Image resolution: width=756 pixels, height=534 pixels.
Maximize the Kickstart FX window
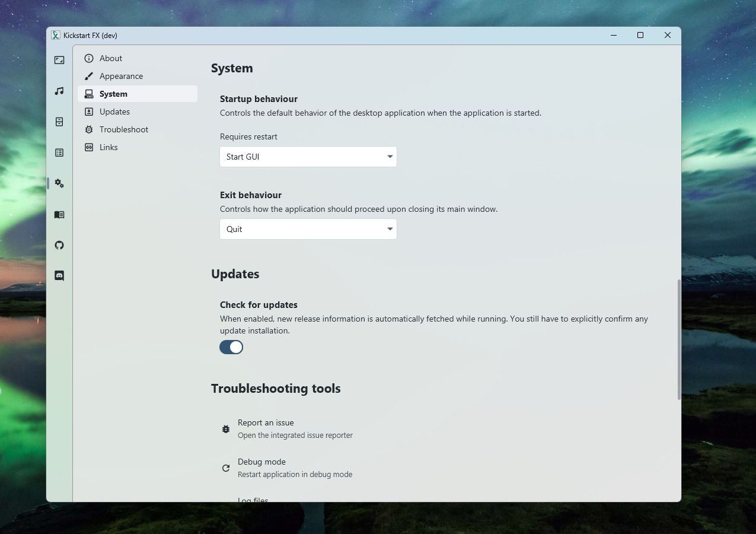[640, 36]
